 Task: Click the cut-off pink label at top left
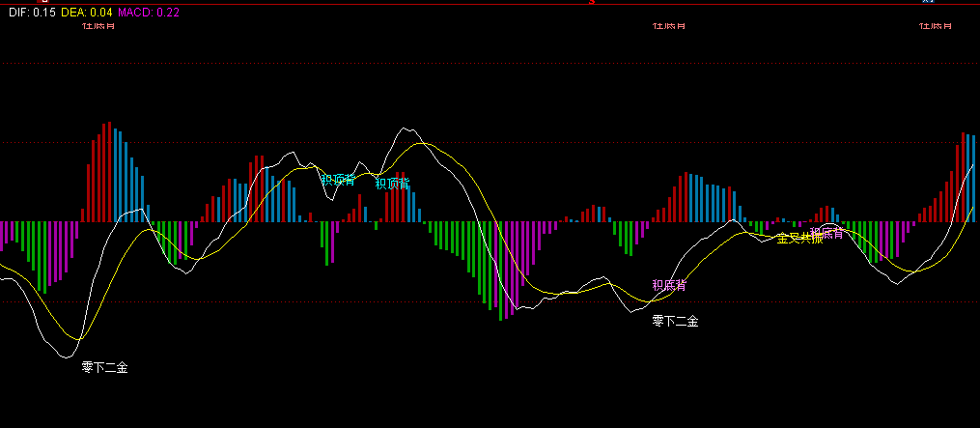point(98,24)
